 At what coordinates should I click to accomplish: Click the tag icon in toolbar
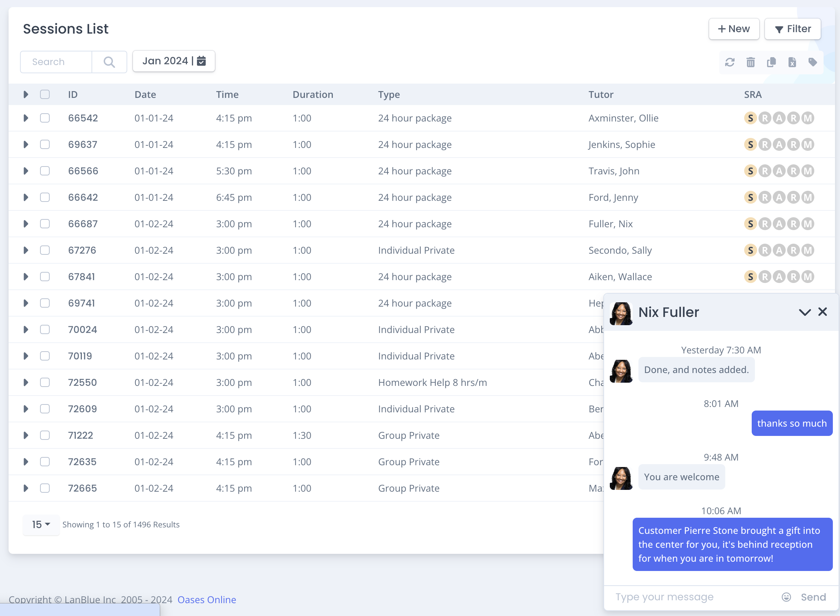(x=813, y=62)
